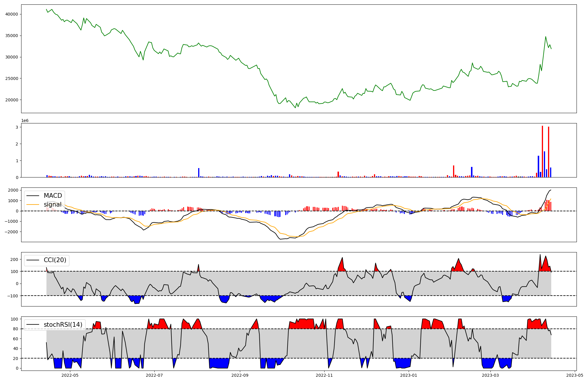588x382 pixels.
Task: Click the 2023-01 x-axis date label
Action: (x=409, y=375)
